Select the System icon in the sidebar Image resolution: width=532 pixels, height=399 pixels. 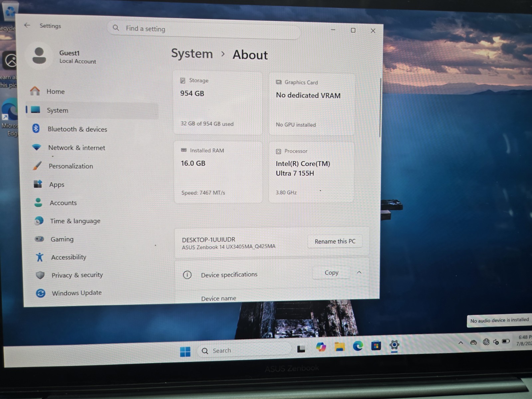[36, 110]
